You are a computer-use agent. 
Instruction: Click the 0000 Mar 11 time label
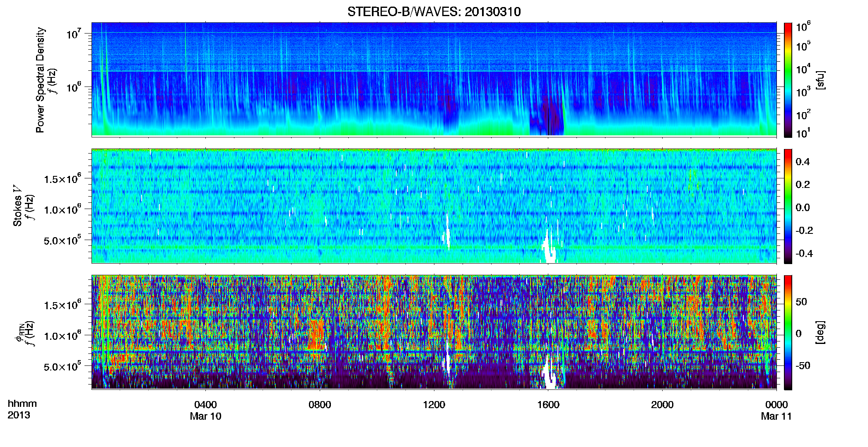point(776,411)
